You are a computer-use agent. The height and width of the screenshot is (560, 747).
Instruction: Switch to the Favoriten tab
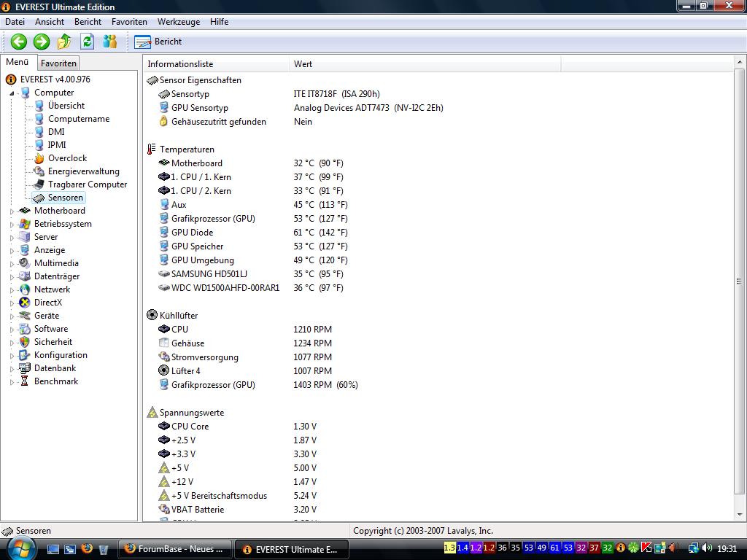point(58,63)
